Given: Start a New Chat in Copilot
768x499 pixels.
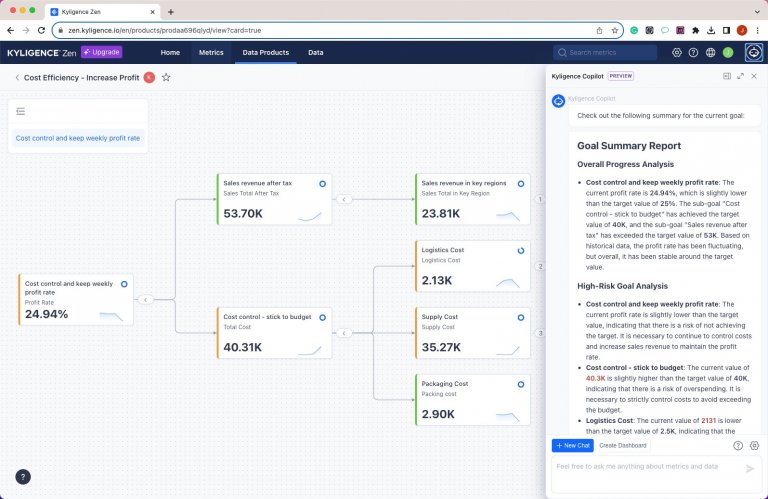Looking at the screenshot, I should click(573, 446).
